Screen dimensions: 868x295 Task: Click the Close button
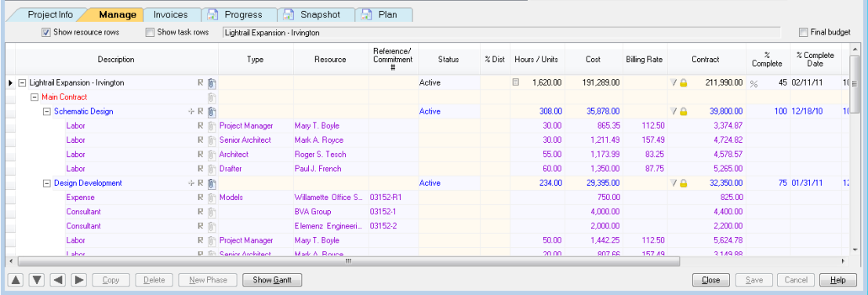(710, 280)
